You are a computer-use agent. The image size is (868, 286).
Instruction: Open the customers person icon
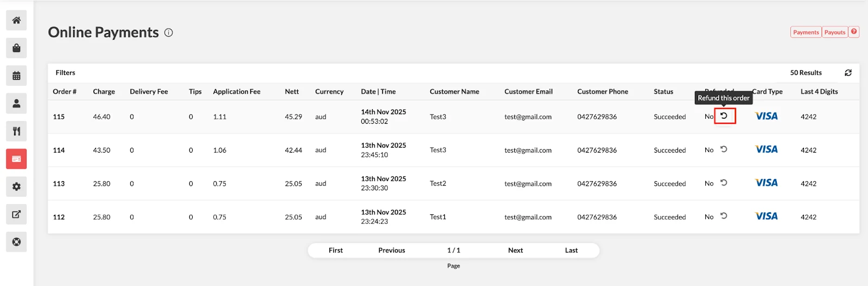[x=16, y=104]
